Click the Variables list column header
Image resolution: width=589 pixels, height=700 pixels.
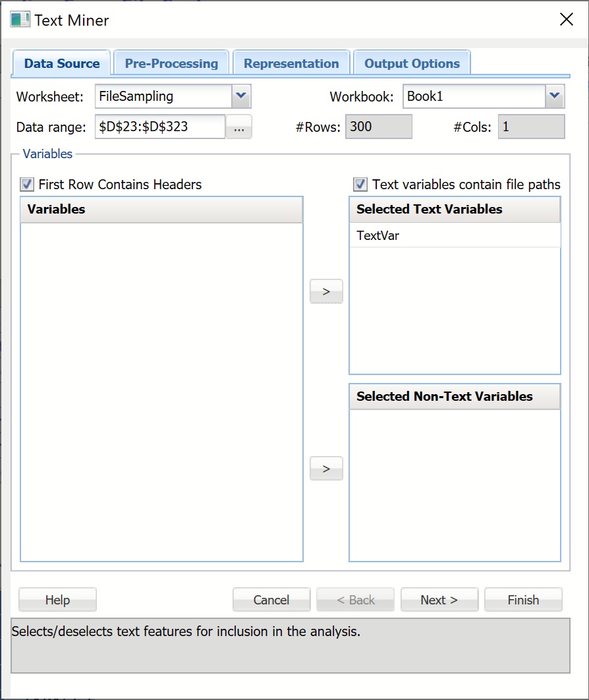tap(161, 209)
